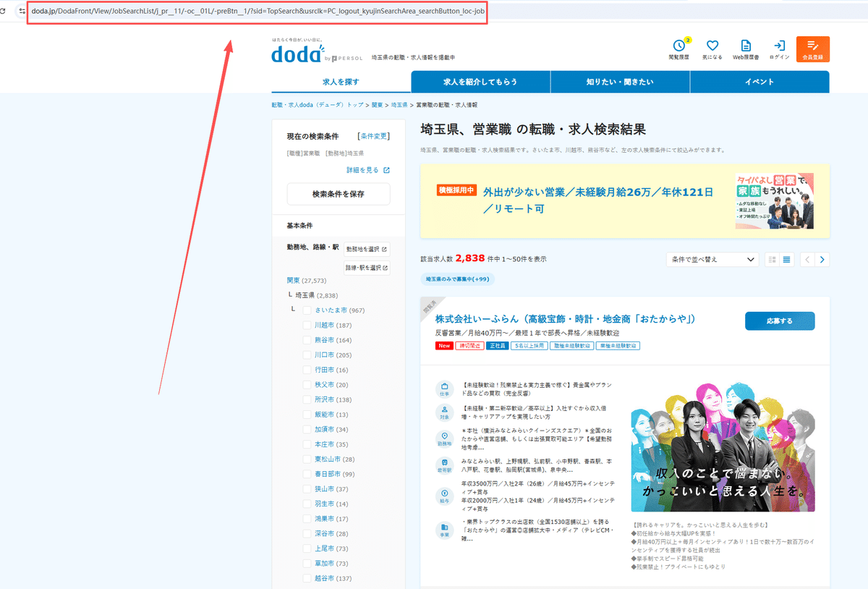Screen dimensions: 868x589
Task: Click the 検索条件を保存 button
Action: pyautogui.click(x=339, y=194)
